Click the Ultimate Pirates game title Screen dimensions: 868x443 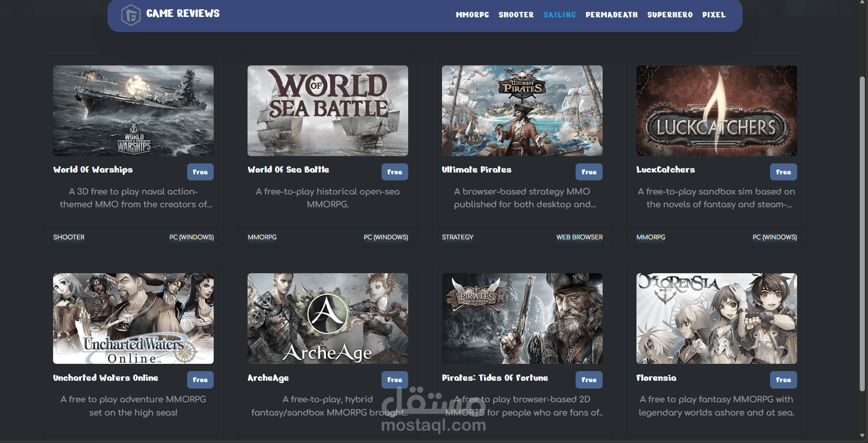tap(476, 170)
